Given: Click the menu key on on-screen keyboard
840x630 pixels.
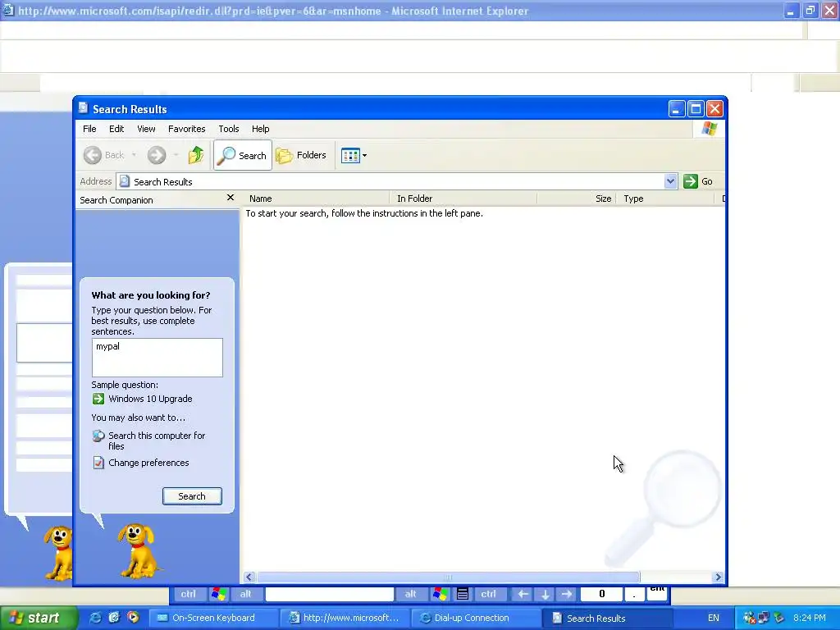Looking at the screenshot, I should [x=463, y=594].
